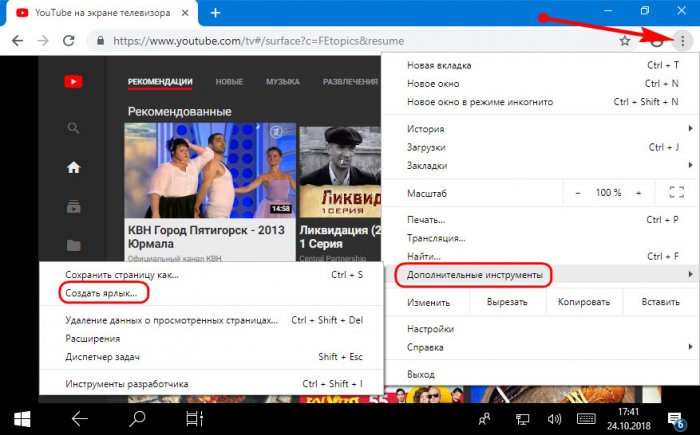
Task: Switch to НОВЫЕ tab
Action: pos(229,82)
